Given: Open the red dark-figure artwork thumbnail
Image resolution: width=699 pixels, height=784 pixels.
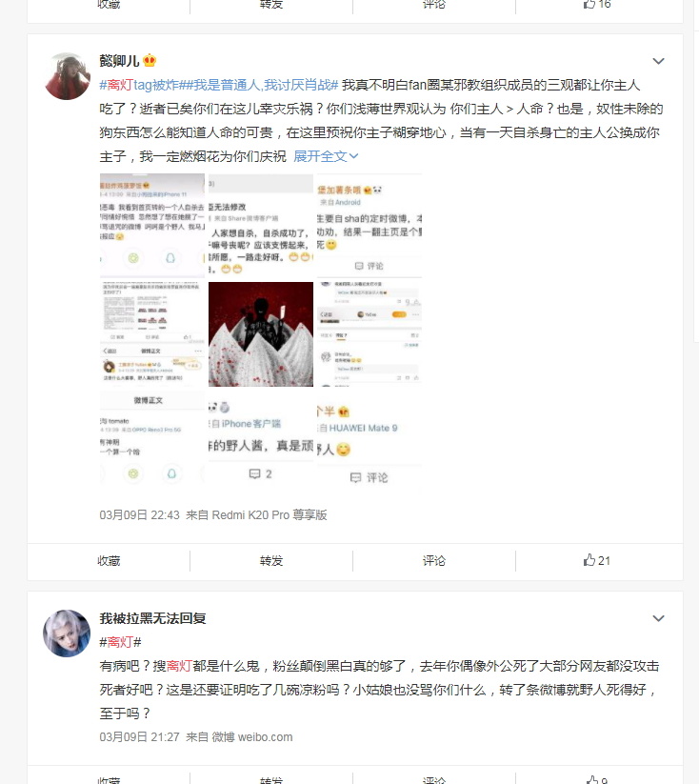Looking at the screenshot, I should pyautogui.click(x=261, y=334).
